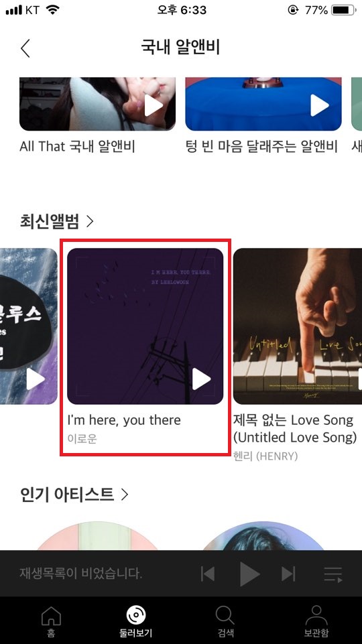The image size is (362, 644).
Task: Expand the 인기 아티스트 section chevron
Action: pos(125,495)
